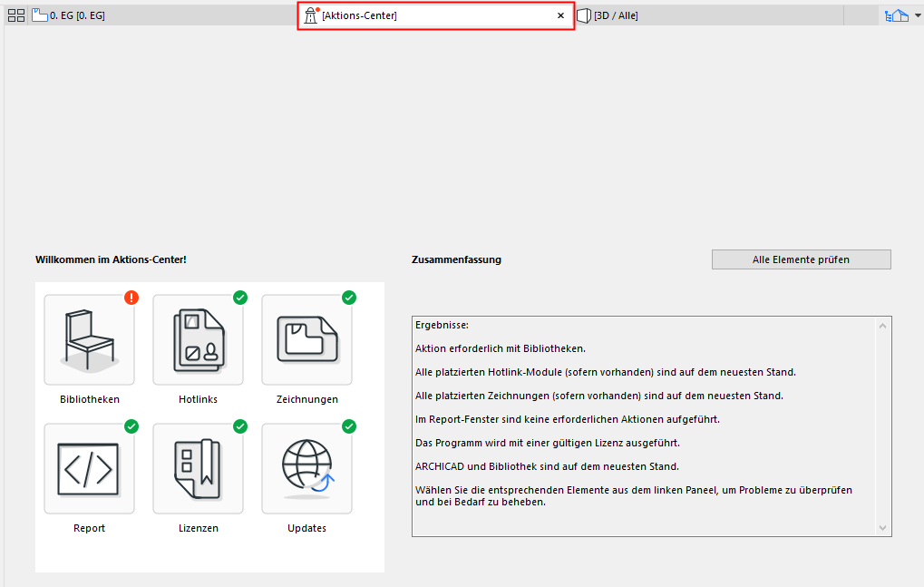Click the floor plan icon in 0. EG tab

tap(40, 15)
